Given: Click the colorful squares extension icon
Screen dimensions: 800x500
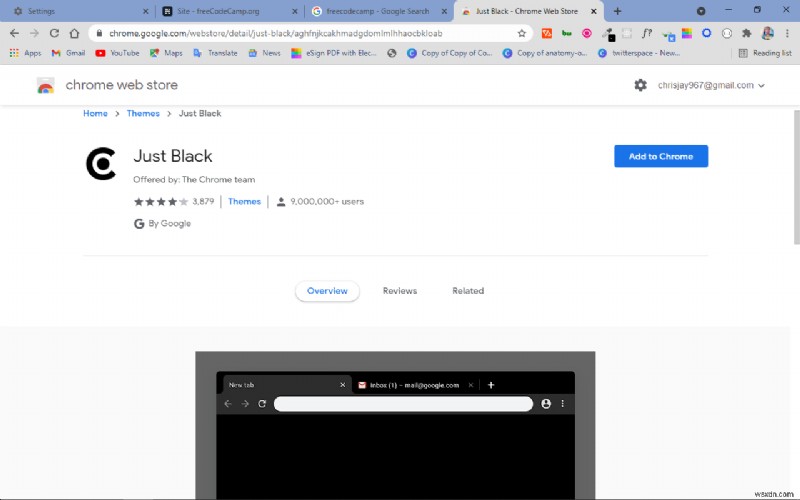Looking at the screenshot, I should pyautogui.click(x=687, y=33).
